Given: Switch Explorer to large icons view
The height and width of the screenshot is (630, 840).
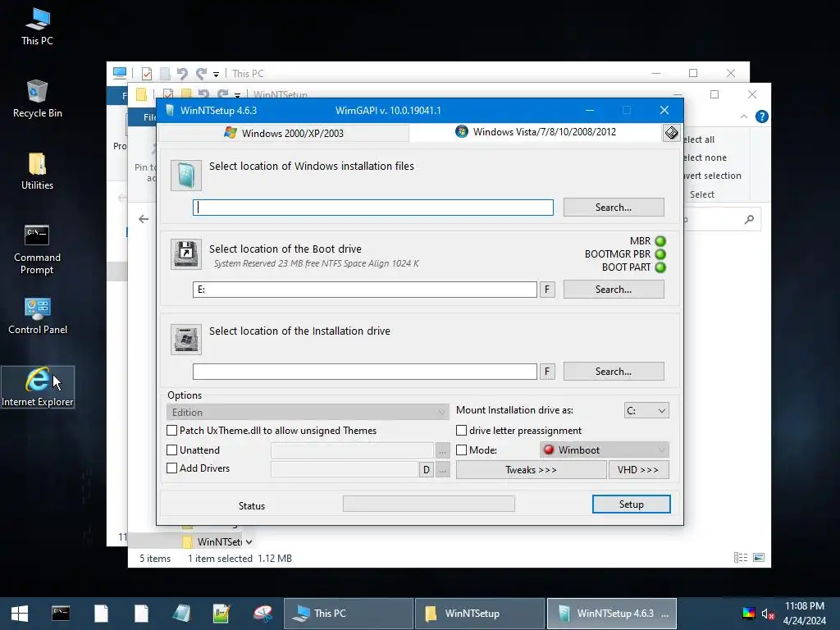Looking at the screenshot, I should coord(759,558).
